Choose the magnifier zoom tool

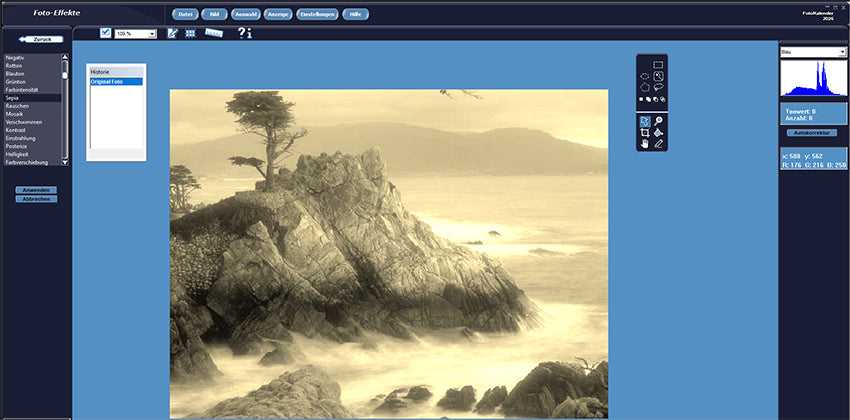[x=658, y=120]
